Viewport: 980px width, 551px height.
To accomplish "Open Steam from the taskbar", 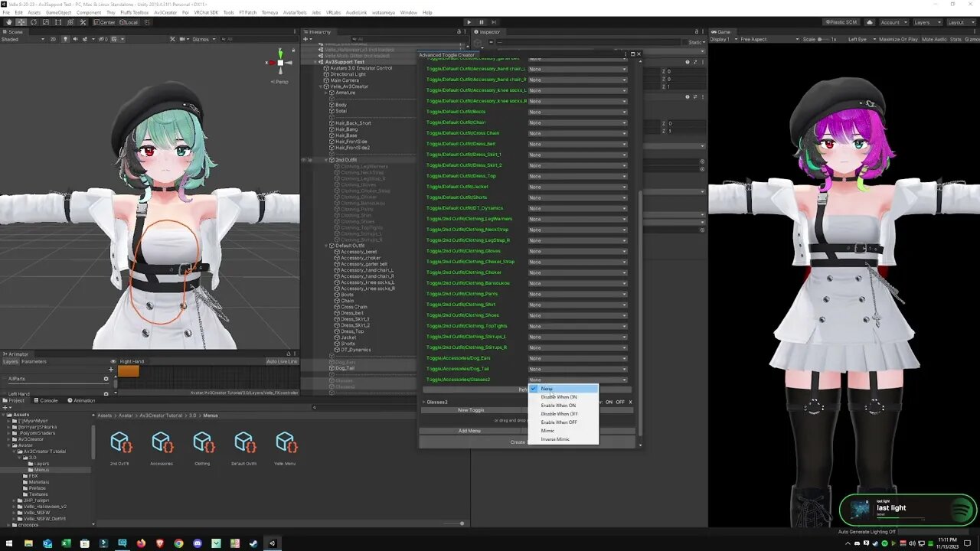I will (253, 543).
